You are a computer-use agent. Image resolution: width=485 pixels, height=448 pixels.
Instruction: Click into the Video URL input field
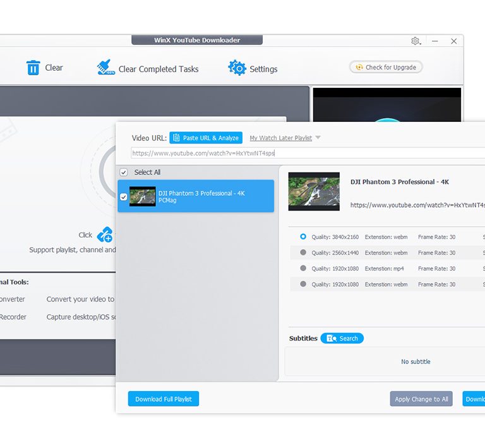tap(308, 153)
